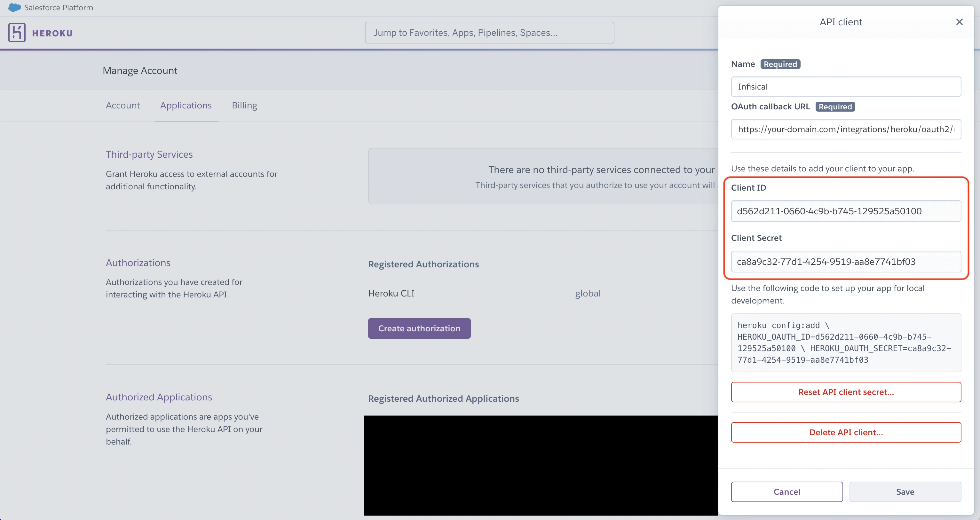Click the Registered Authorized Applications label

pyautogui.click(x=444, y=399)
